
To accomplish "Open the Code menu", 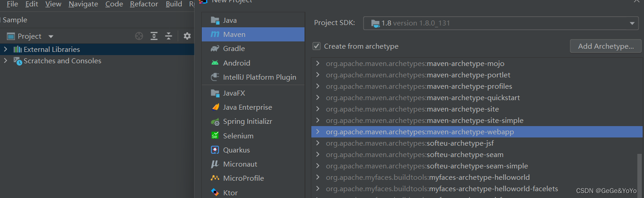I will pyautogui.click(x=114, y=4).
